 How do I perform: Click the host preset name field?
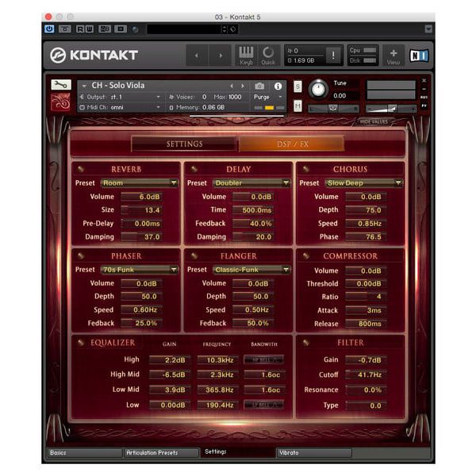coord(184,29)
